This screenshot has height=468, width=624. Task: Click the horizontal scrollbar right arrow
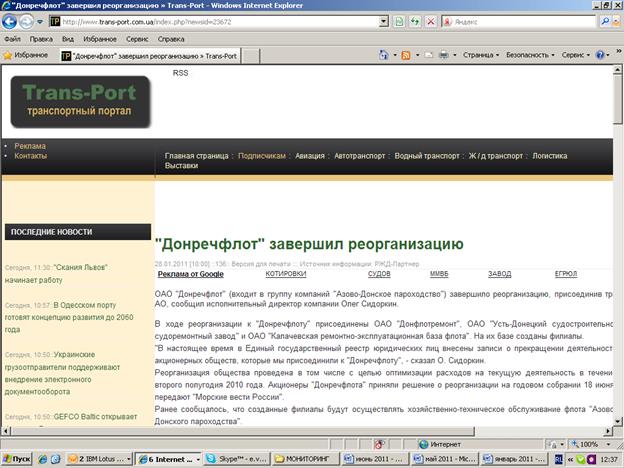[x=608, y=431]
